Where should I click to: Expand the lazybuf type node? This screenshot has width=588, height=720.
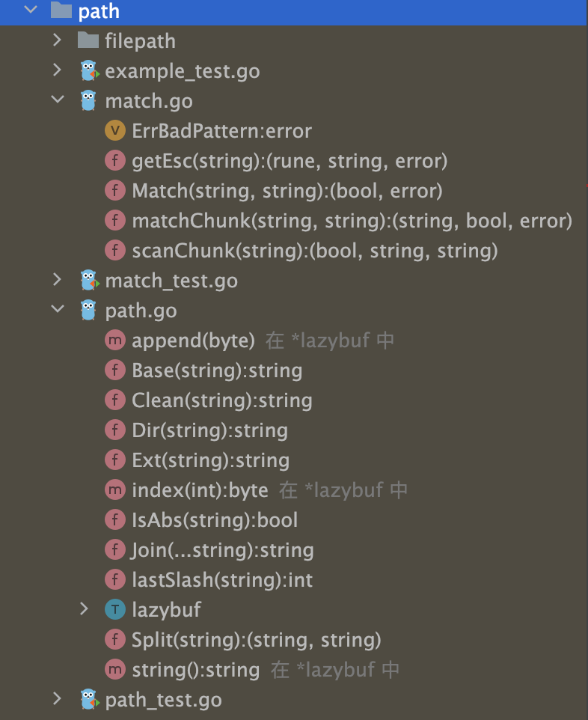click(85, 610)
